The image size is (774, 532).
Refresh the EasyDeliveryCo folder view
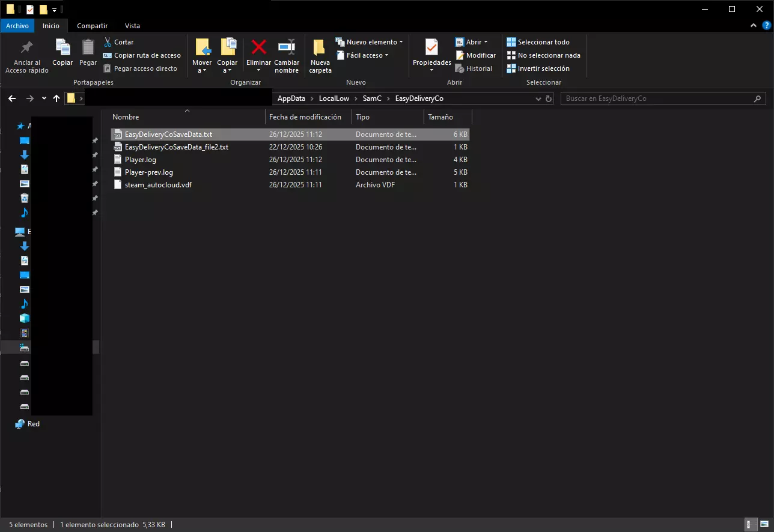(x=549, y=98)
